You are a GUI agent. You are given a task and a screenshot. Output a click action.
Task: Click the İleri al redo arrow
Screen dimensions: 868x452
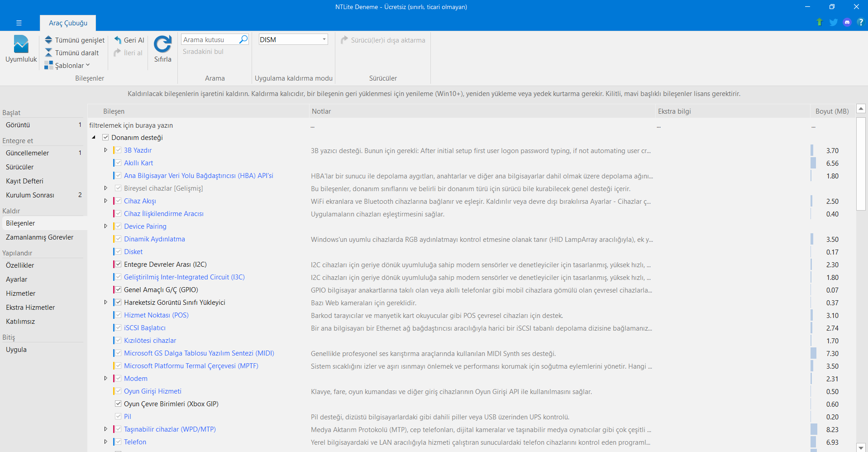(118, 53)
